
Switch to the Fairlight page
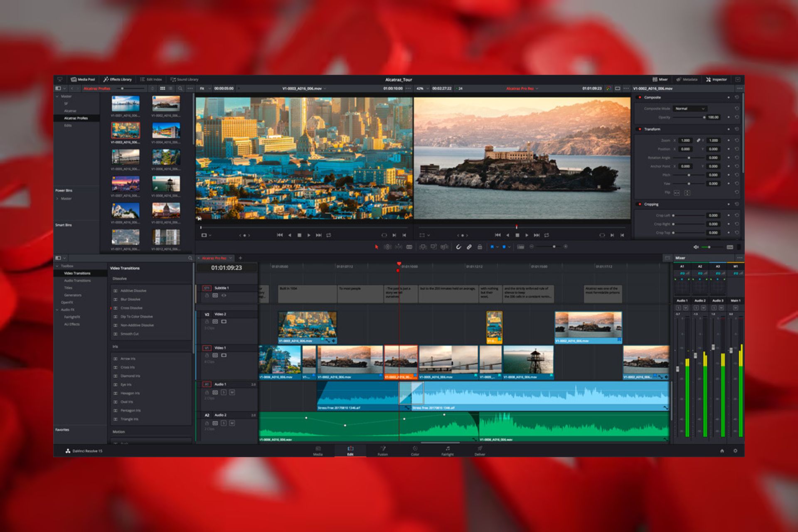448,451
